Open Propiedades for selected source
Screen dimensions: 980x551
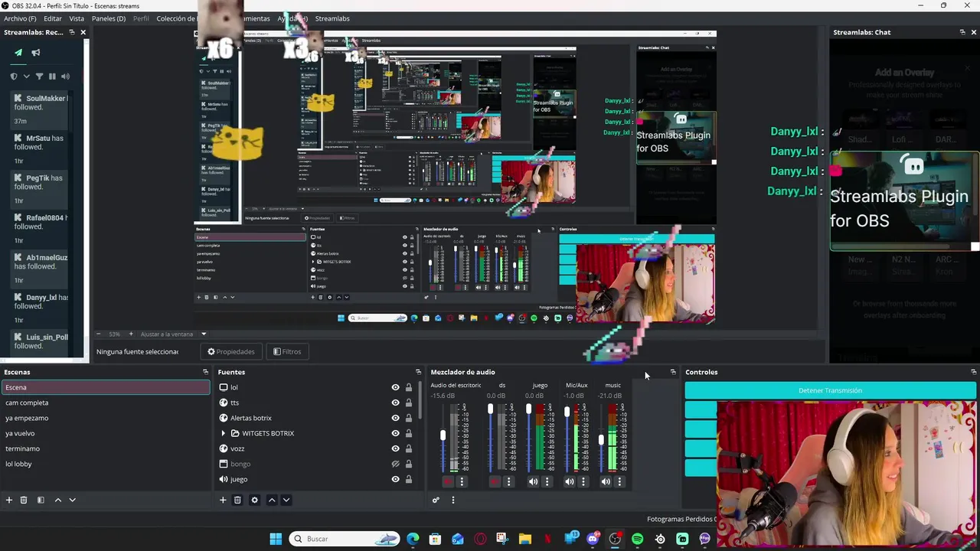(231, 351)
